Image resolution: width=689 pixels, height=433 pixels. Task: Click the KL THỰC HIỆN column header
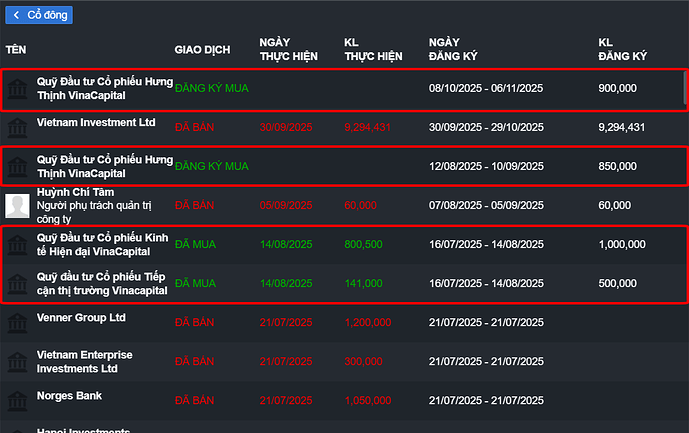point(373,49)
